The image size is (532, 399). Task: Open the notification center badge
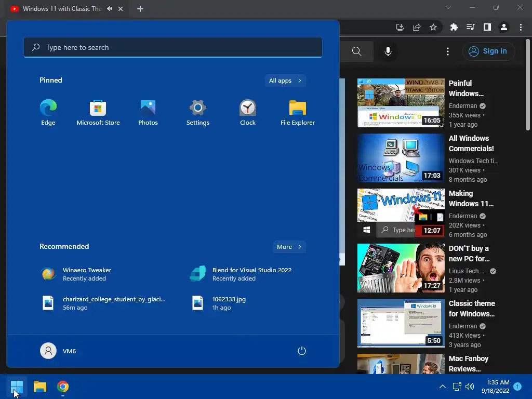517,387
